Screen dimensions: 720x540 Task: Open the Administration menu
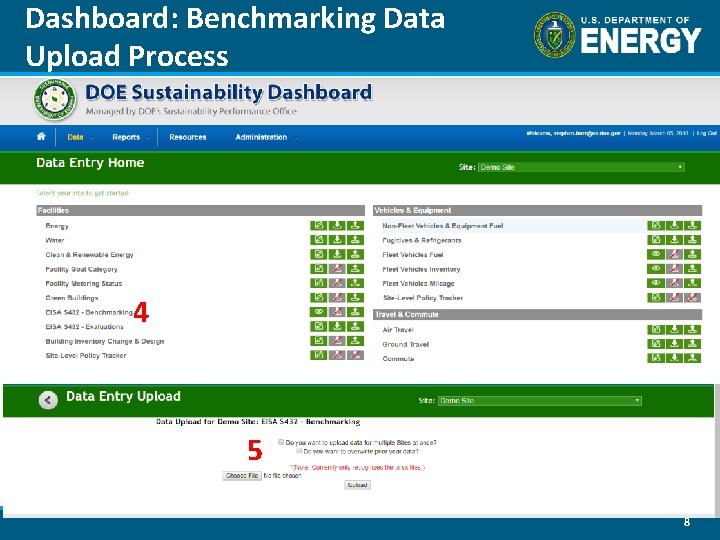[261, 137]
